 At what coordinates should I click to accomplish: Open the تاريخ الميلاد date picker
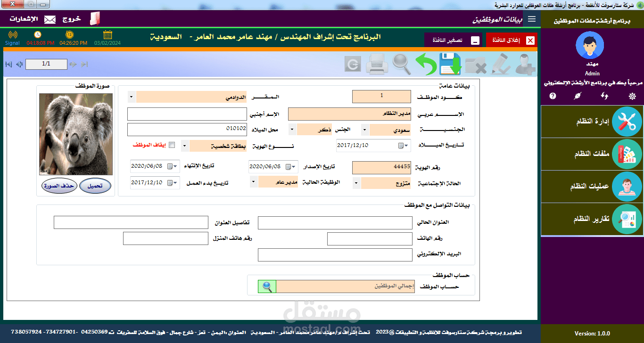[404, 146]
